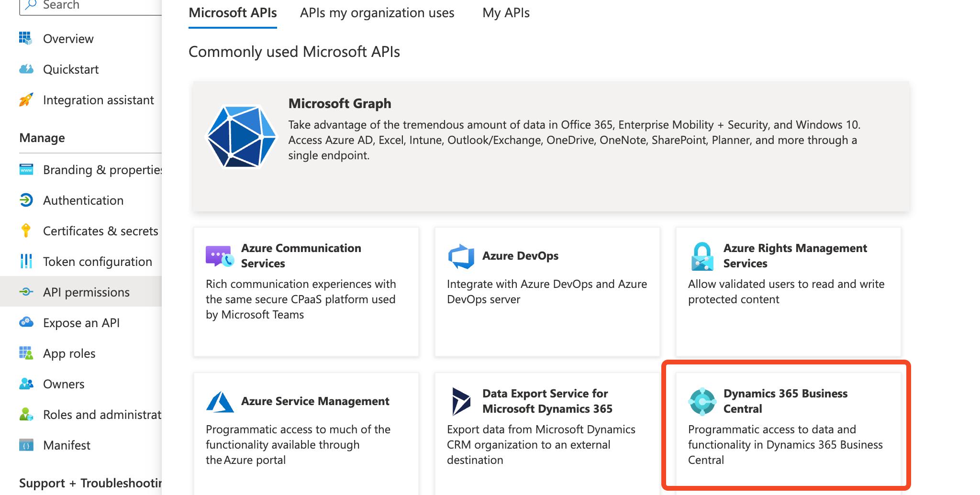
Task: Click the Quickstart cloud icon
Action: pos(26,69)
